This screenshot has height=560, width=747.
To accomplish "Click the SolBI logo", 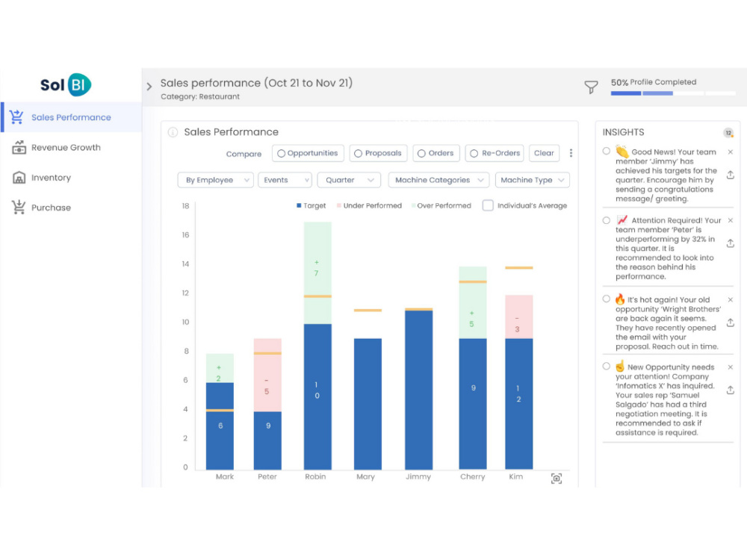I will (66, 85).
